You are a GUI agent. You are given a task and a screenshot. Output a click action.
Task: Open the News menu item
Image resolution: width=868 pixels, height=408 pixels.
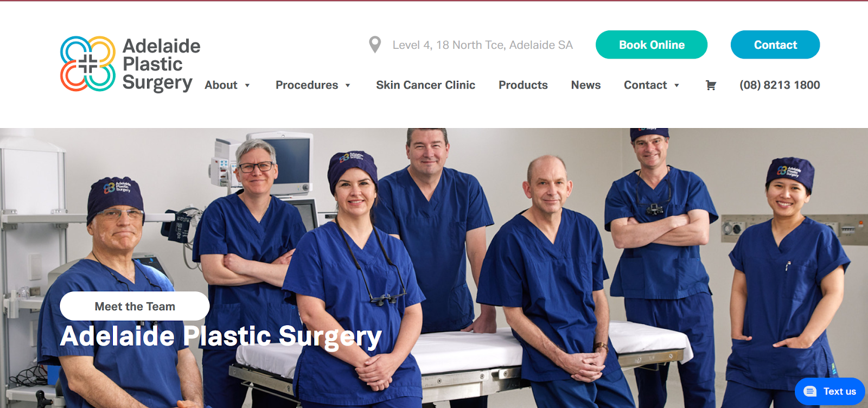pyautogui.click(x=586, y=85)
